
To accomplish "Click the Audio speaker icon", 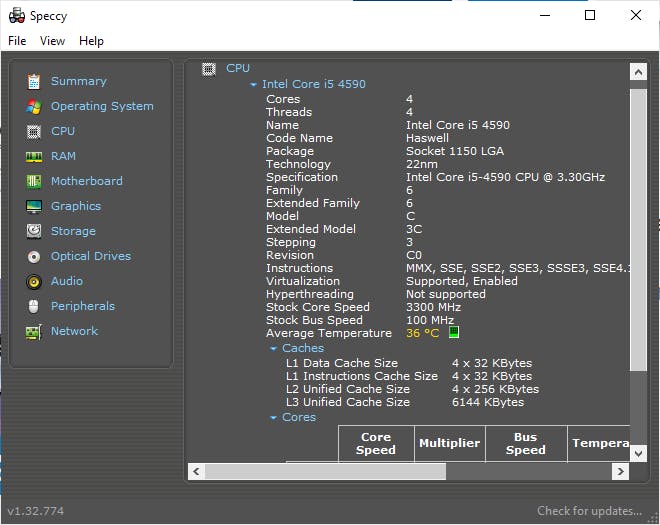I will click(34, 282).
